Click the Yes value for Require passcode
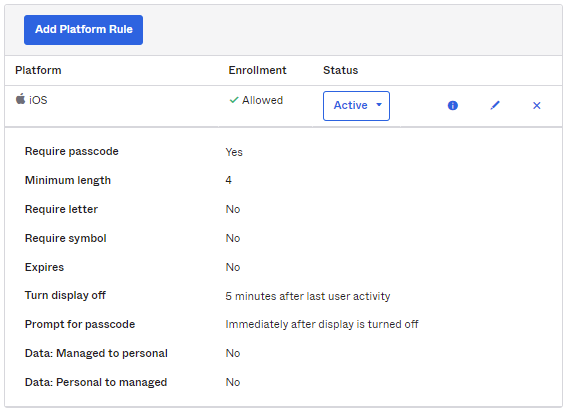The height and width of the screenshot is (410, 565). pyautogui.click(x=234, y=152)
